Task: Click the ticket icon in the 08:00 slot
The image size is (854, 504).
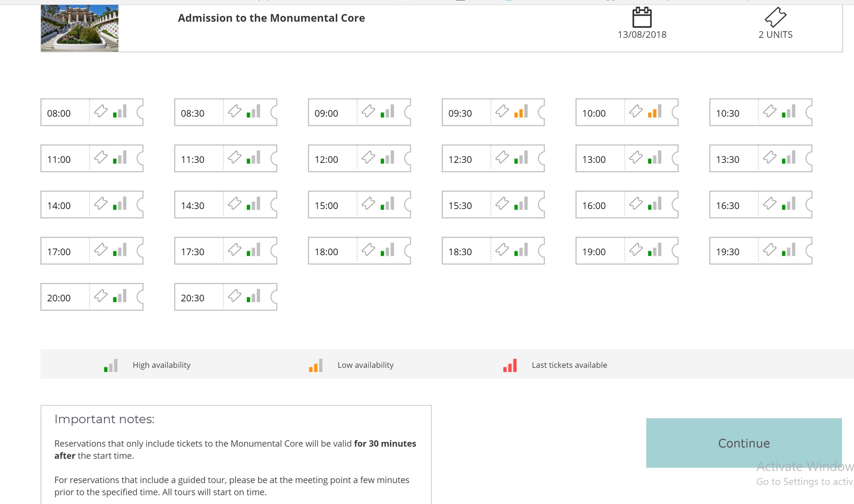Action: [101, 111]
